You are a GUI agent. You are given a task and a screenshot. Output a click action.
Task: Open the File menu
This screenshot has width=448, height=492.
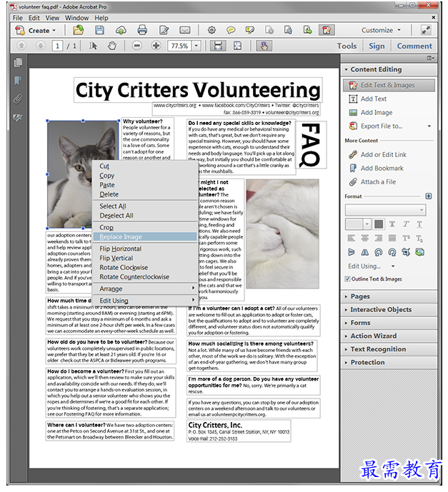tap(18, 18)
